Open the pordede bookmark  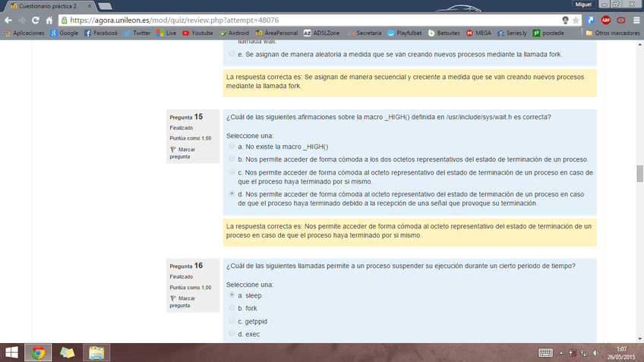pyautogui.click(x=548, y=33)
